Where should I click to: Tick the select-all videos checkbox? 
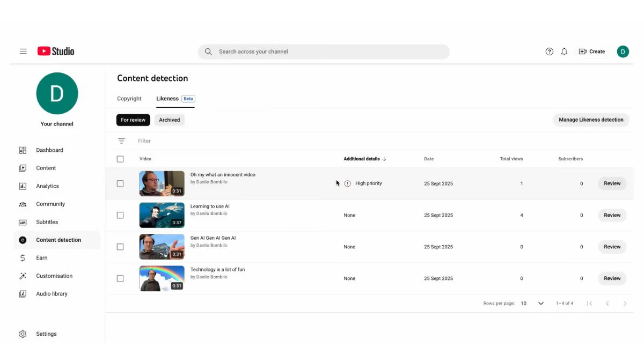pos(120,159)
